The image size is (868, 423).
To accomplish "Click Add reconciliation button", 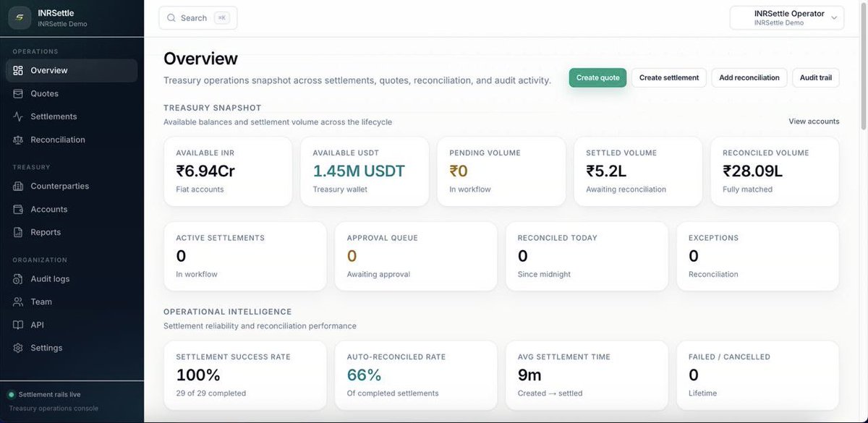I will point(749,77).
